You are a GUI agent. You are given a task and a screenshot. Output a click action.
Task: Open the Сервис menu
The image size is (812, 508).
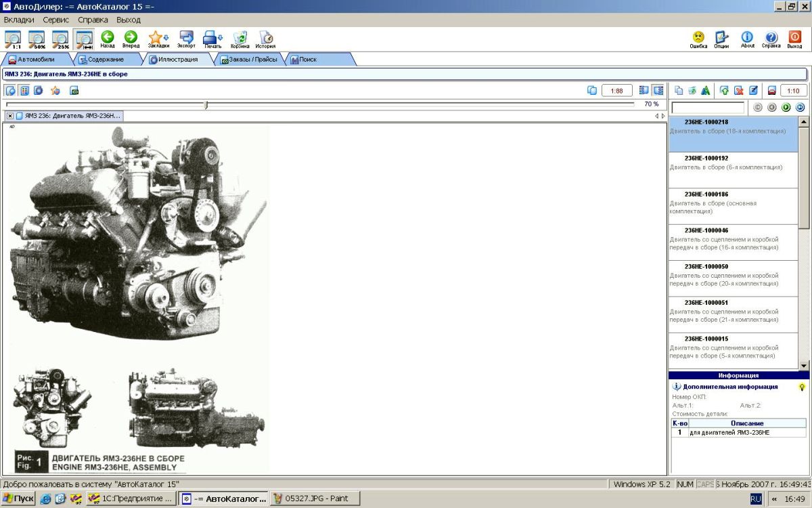56,20
